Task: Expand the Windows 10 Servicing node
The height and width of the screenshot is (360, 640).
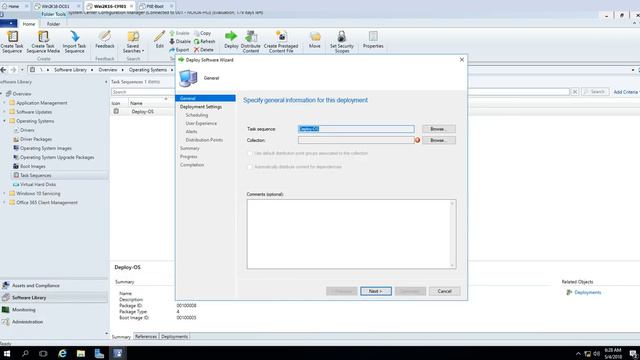Action: (x=4, y=193)
